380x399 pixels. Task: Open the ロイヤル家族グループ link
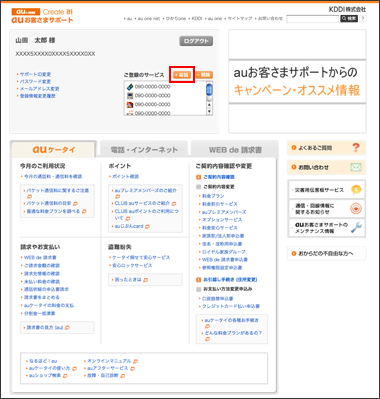point(224,252)
